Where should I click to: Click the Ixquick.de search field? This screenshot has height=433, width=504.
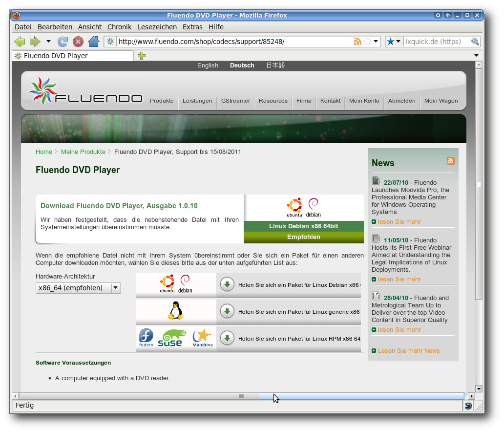click(437, 42)
